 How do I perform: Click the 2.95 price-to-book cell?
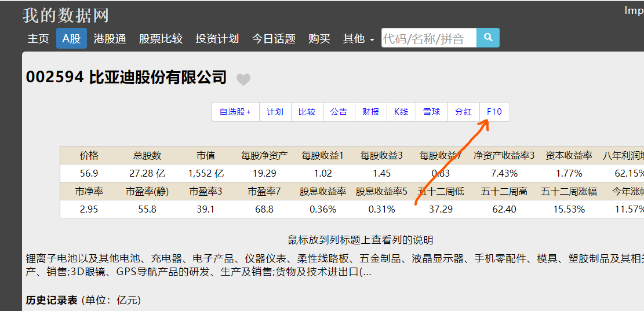(89, 209)
